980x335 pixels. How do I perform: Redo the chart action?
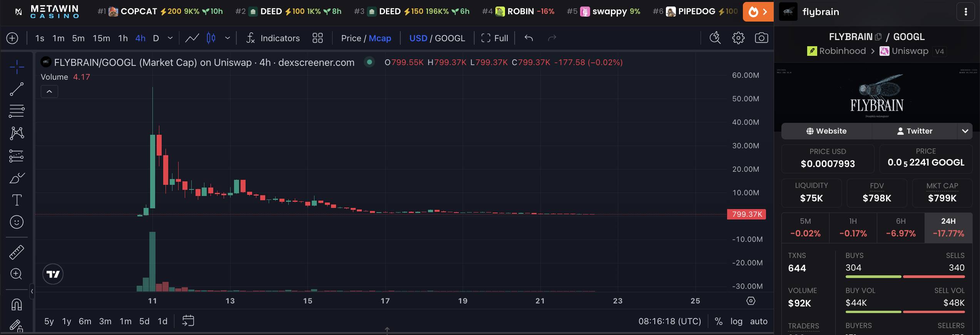[x=552, y=38]
